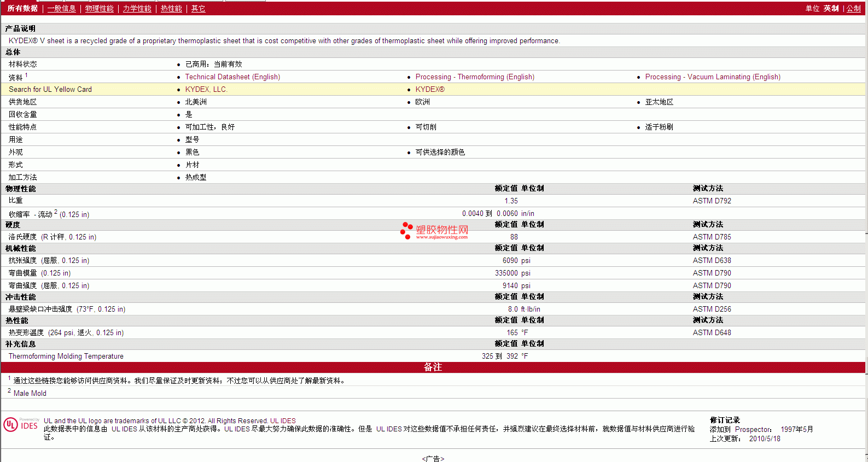
Task: Click the Thermoforming Molding Temperature label
Action: pos(66,356)
